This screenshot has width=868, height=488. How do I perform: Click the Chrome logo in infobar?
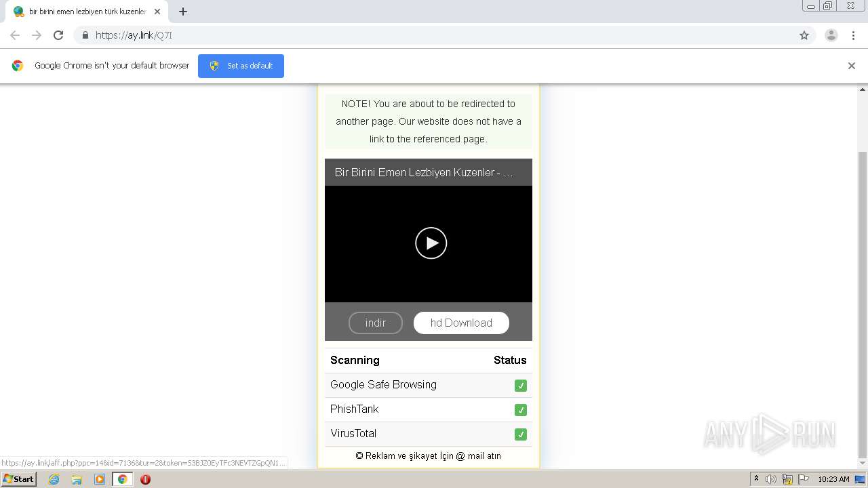pyautogui.click(x=18, y=66)
